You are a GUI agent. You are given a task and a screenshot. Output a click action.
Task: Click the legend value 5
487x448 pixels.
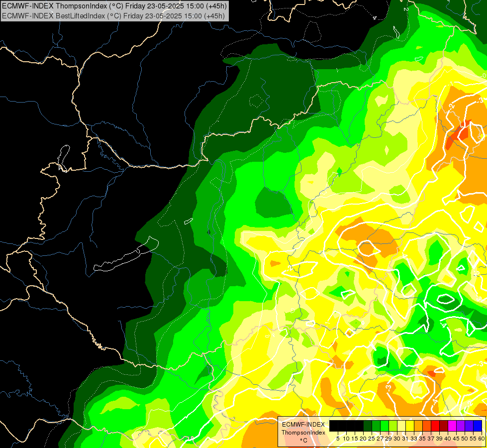point(338,439)
